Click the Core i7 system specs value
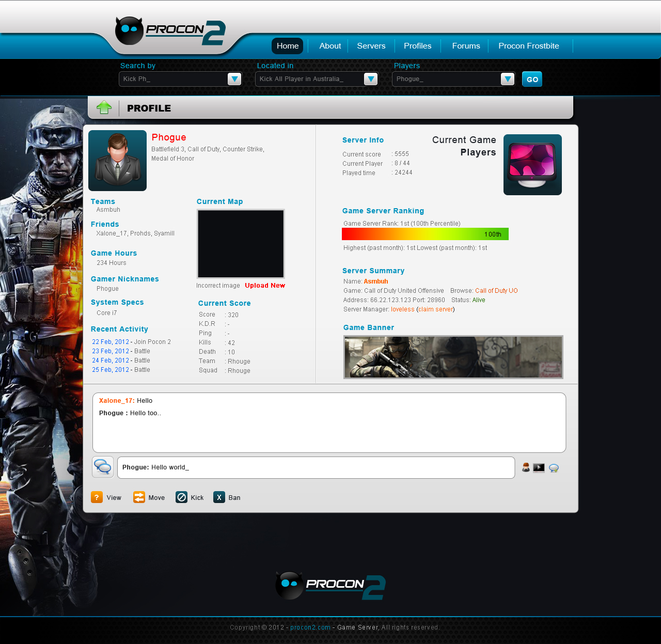The image size is (661, 644). click(107, 313)
